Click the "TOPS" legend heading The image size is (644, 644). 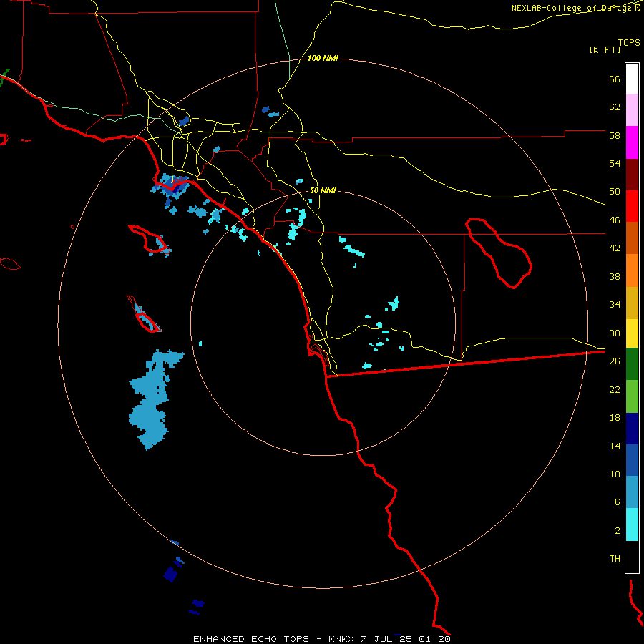click(629, 43)
